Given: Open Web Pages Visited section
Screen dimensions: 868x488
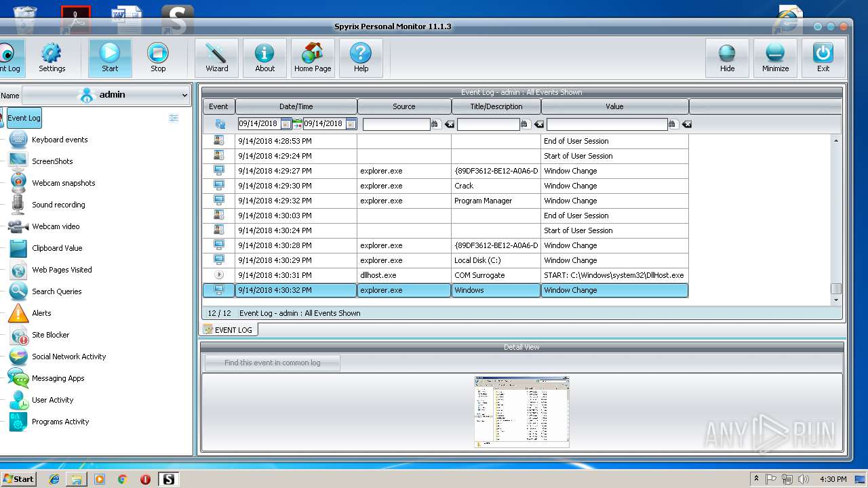Looking at the screenshot, I should (62, 270).
